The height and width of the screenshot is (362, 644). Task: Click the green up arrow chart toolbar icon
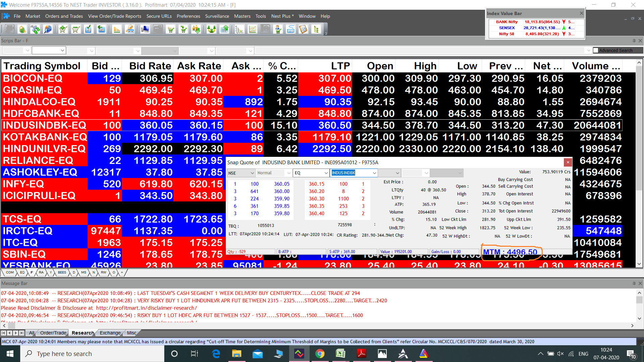[224, 29]
